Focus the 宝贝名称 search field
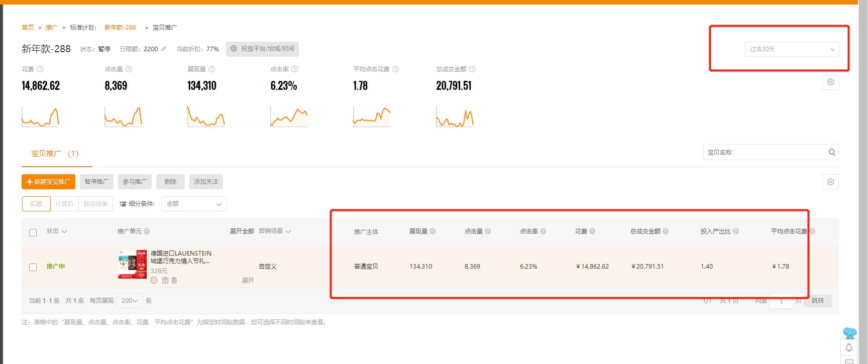Image resolution: width=868 pixels, height=364 pixels. pyautogui.click(x=771, y=152)
